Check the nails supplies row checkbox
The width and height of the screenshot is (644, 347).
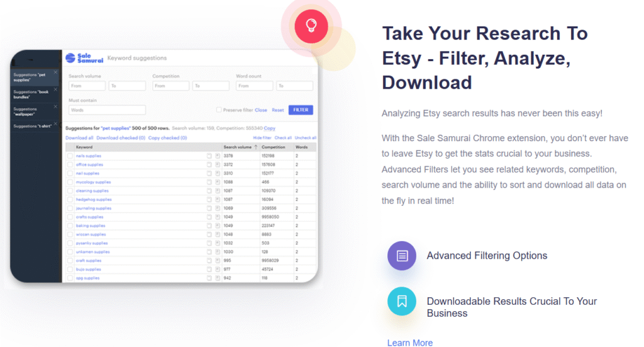[70, 156]
